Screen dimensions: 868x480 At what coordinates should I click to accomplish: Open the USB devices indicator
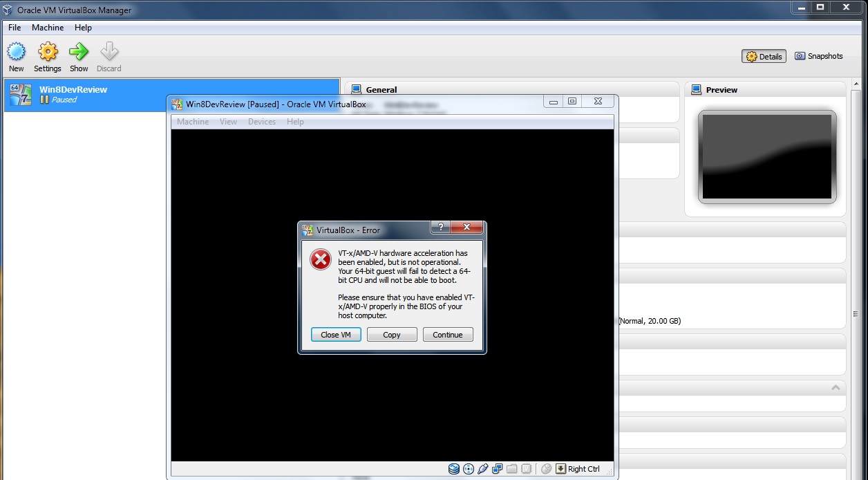pyautogui.click(x=483, y=469)
